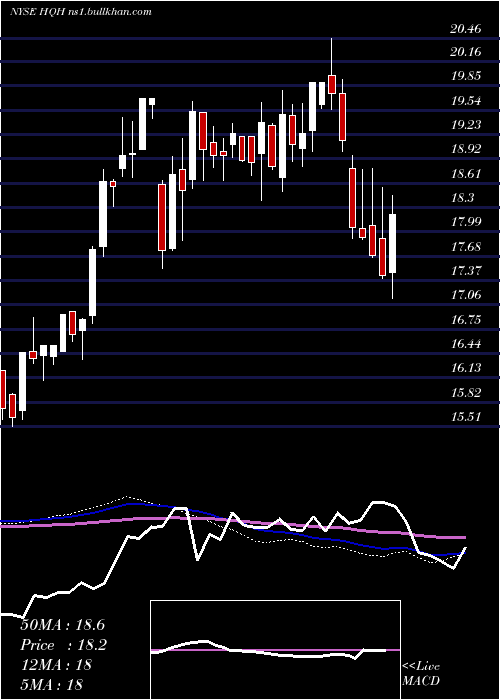Click the 16.13 price axis label

click(x=466, y=367)
